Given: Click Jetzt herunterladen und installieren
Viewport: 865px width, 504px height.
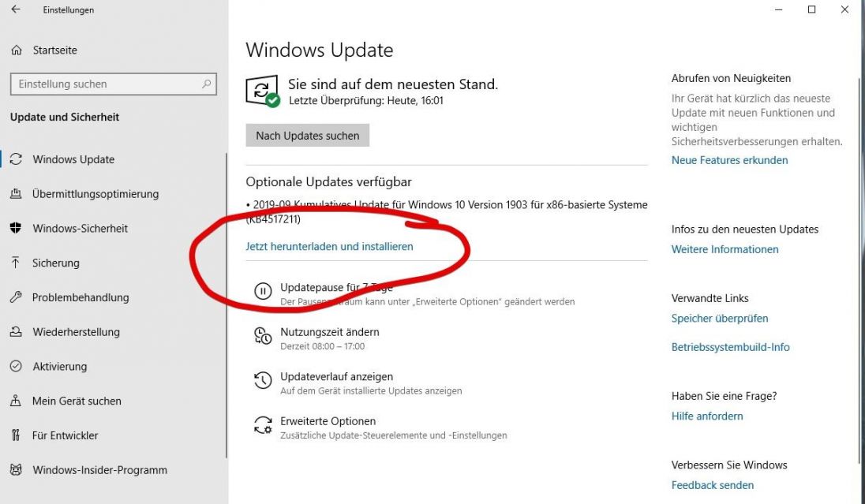Looking at the screenshot, I should pos(329,247).
